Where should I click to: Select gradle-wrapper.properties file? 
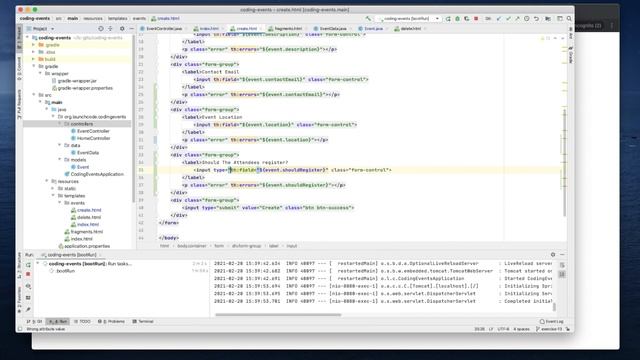coord(82,88)
